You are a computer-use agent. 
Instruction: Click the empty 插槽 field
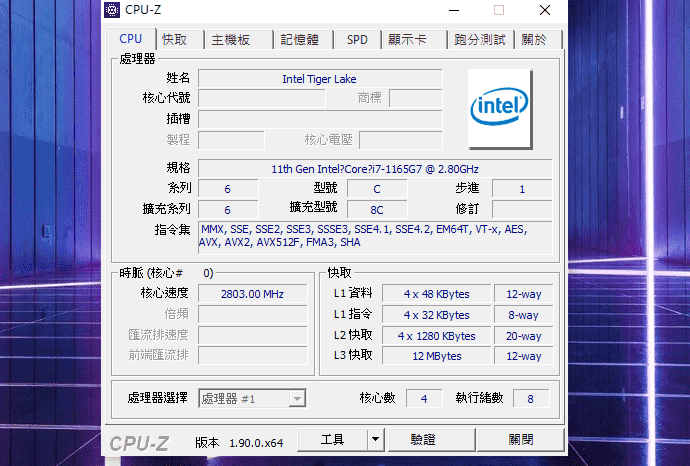point(320,119)
